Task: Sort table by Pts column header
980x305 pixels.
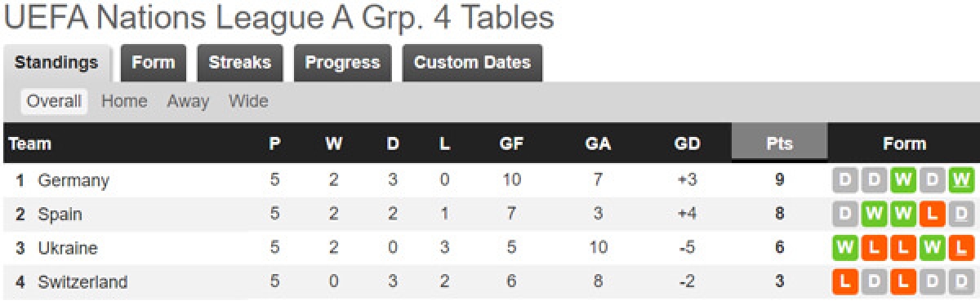Action: [x=780, y=144]
